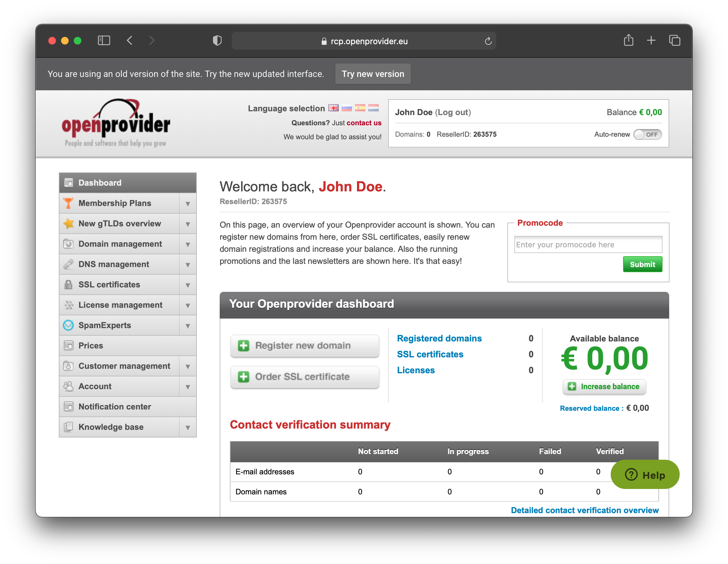The width and height of the screenshot is (728, 564).
Task: Click the Increase balance button
Action: (604, 386)
